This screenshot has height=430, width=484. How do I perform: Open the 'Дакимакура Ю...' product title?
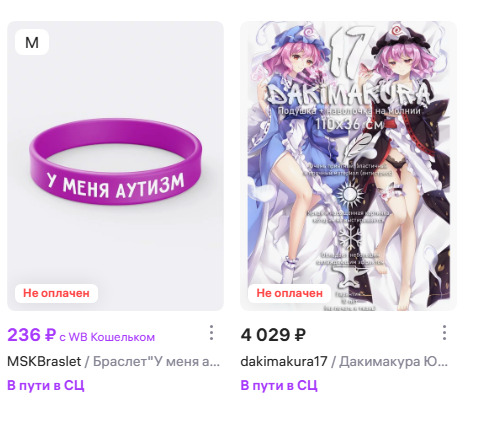393,361
